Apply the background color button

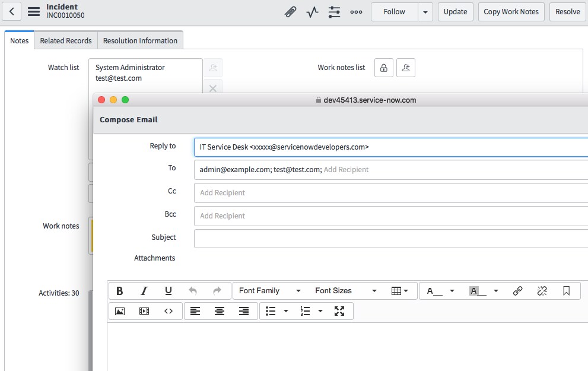[x=478, y=291]
